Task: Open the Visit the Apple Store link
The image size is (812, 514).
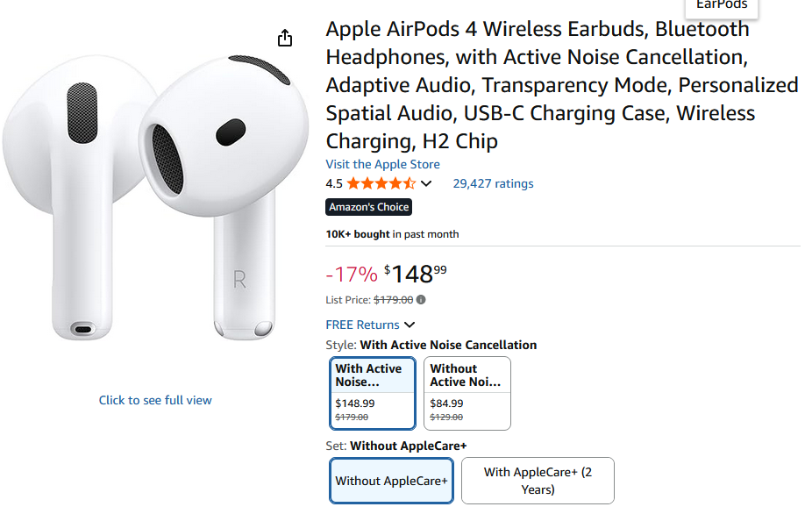Action: pyautogui.click(x=382, y=164)
